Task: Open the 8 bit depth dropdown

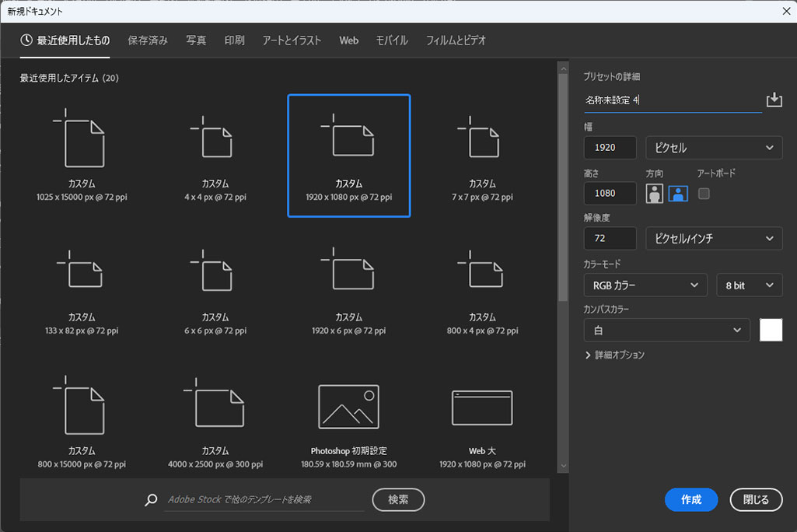Action: tap(750, 285)
